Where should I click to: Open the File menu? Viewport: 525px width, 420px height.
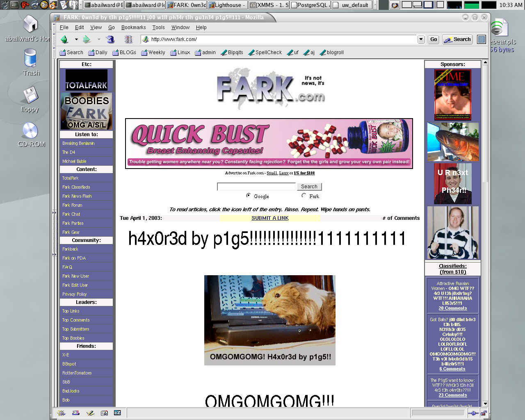[x=64, y=27]
